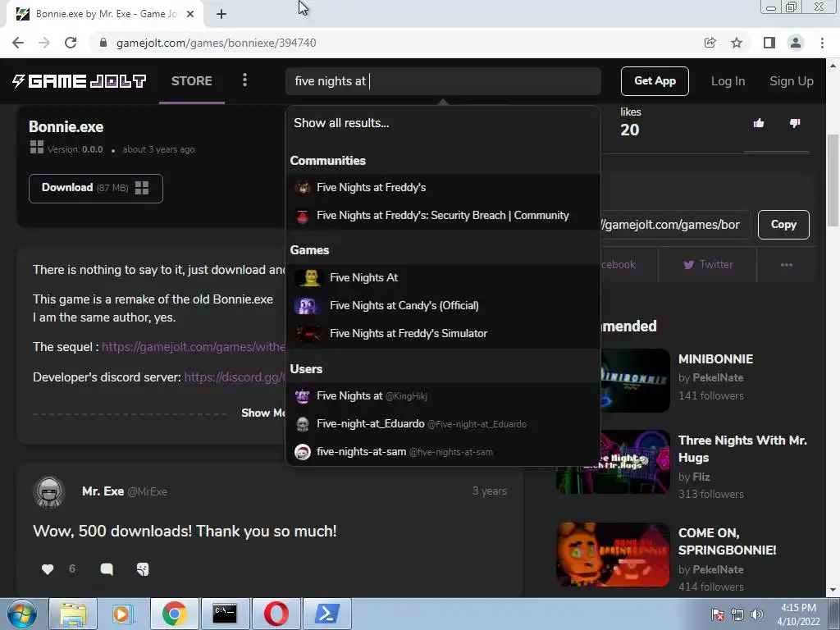Open the vertical dots menu beside STORE

pyautogui.click(x=244, y=80)
